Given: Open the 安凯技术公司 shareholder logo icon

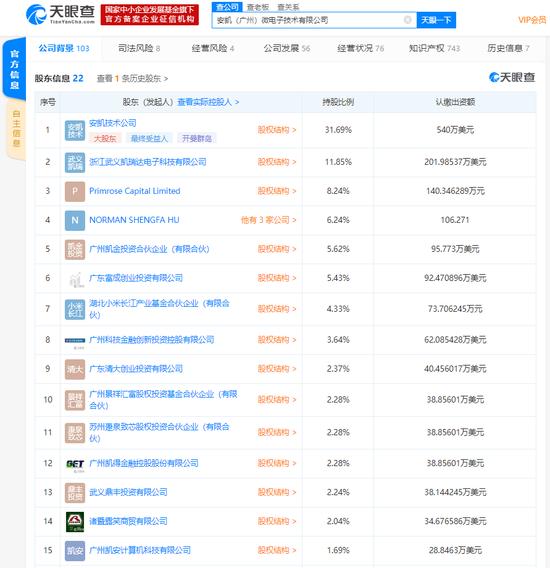Looking at the screenshot, I should (x=75, y=130).
